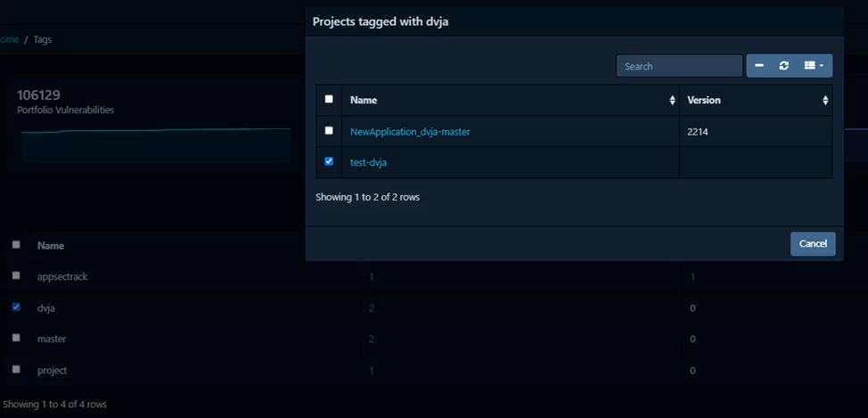Click the untag (minus) toolbar button
Screen dimensions: 868x418
pyautogui.click(x=759, y=66)
